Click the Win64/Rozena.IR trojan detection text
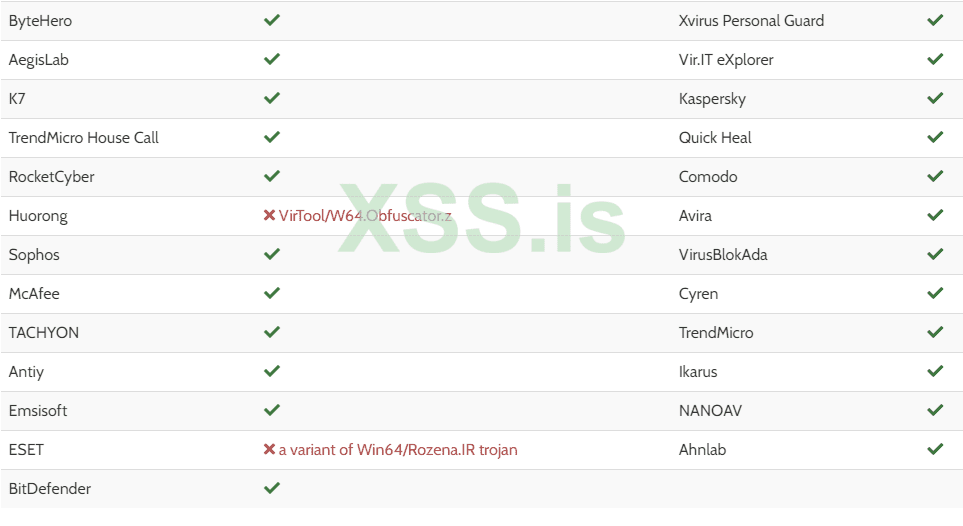Viewport: 963px width, 526px height. pyautogui.click(x=398, y=450)
